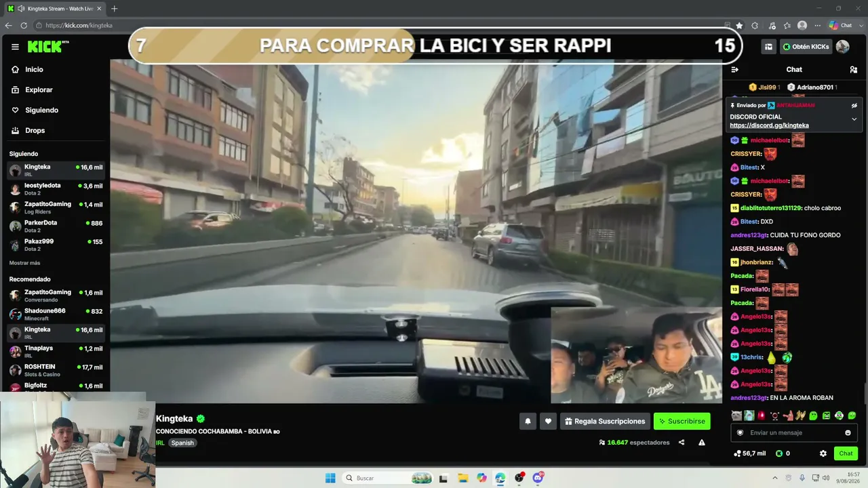Reload the kick.com page

[24, 25]
